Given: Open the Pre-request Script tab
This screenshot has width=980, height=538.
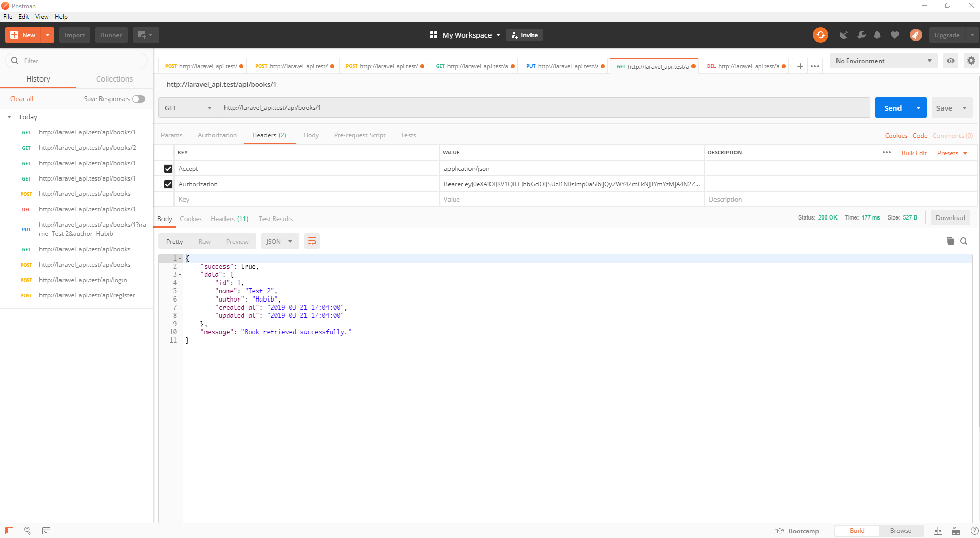Looking at the screenshot, I should (359, 135).
